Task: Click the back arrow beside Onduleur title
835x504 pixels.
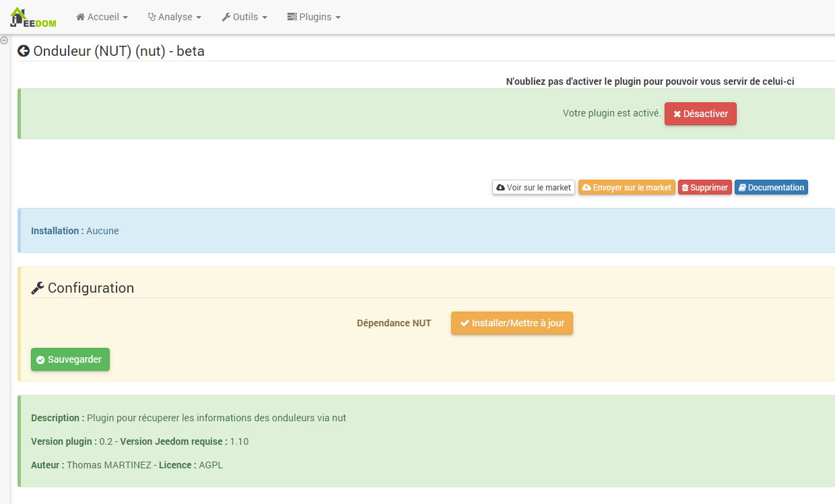Action: point(24,51)
